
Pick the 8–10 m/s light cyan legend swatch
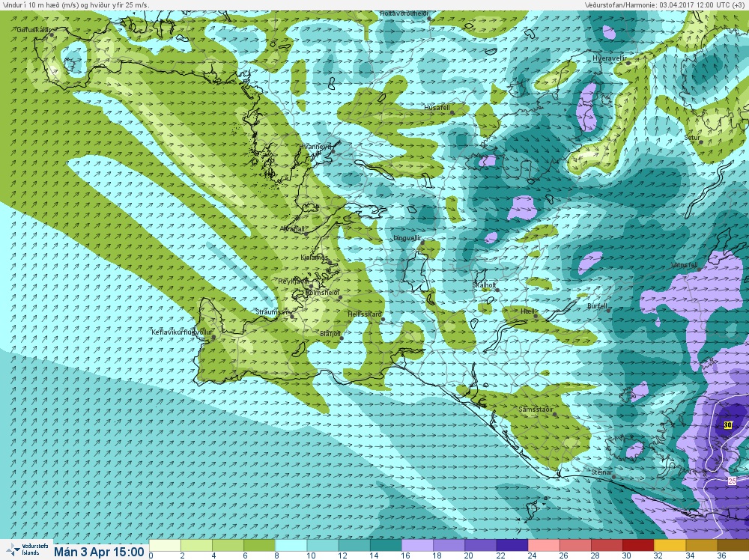coord(291,545)
